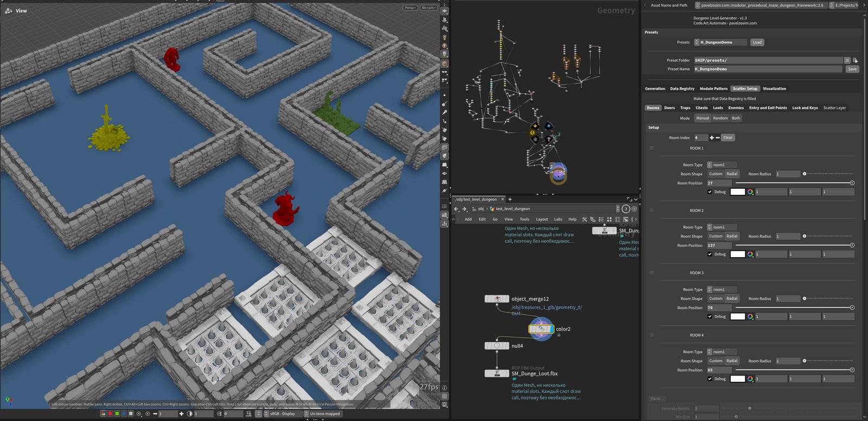868x421 pixels.
Task: Open the Room Type dropdown for ROOM 4
Action: tap(722, 352)
